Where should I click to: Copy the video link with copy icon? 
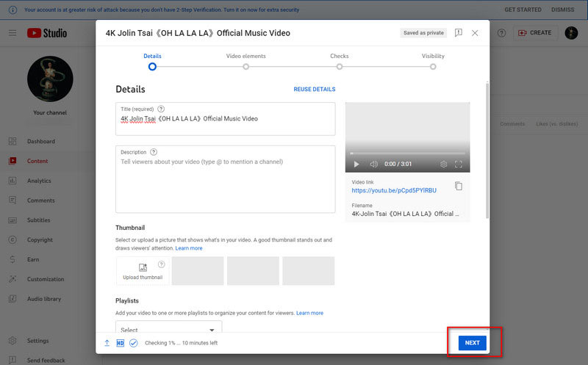458,186
